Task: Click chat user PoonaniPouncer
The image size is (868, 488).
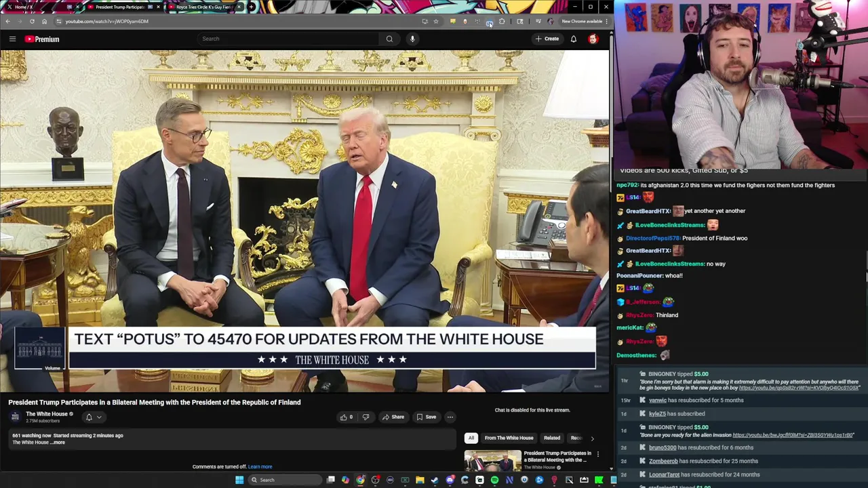Action: (x=639, y=276)
